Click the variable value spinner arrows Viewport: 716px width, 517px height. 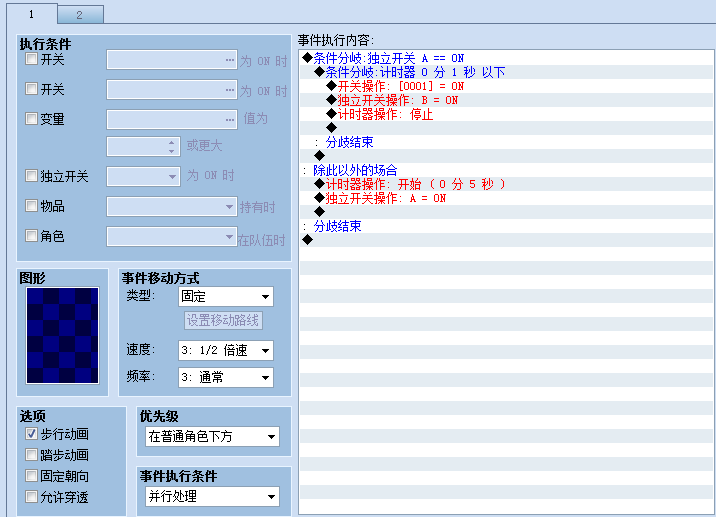click(172, 146)
